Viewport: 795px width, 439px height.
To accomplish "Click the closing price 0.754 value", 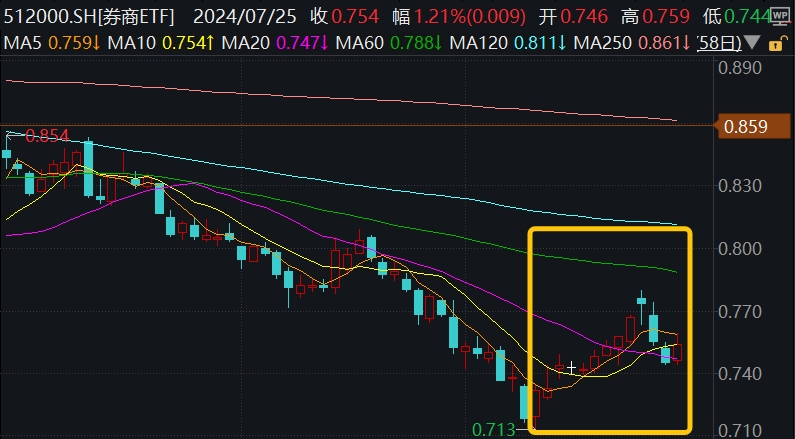I will point(359,17).
